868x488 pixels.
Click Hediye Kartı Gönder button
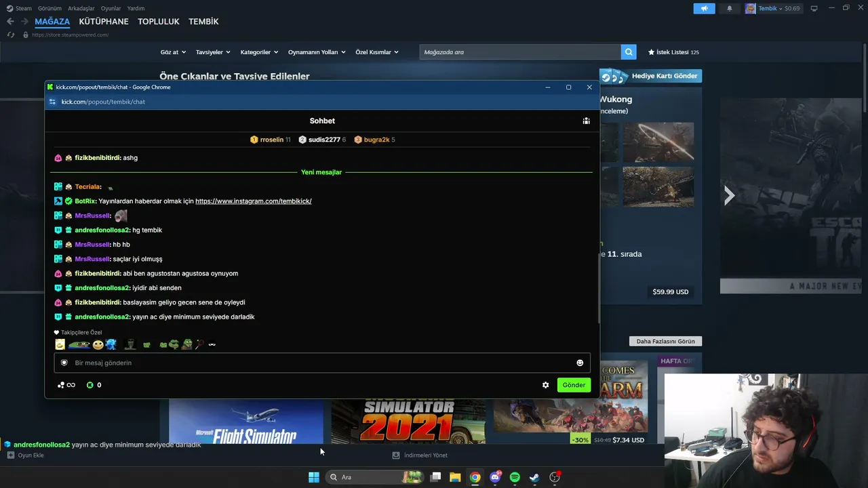(x=651, y=76)
